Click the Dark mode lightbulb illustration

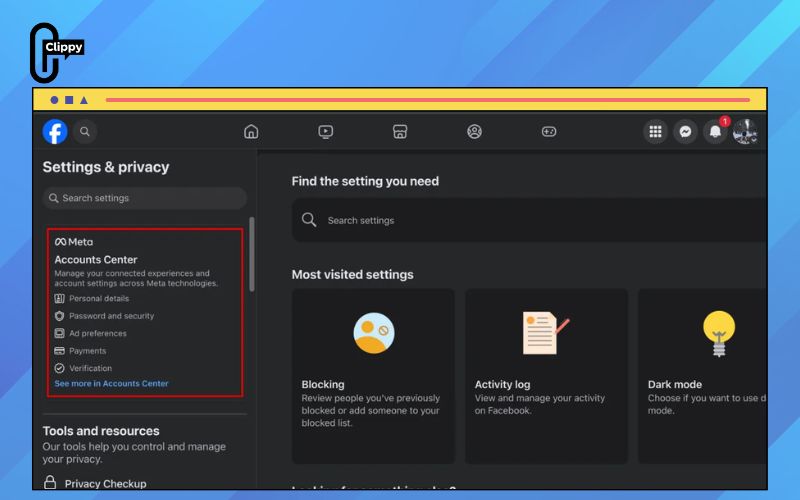[x=719, y=333]
